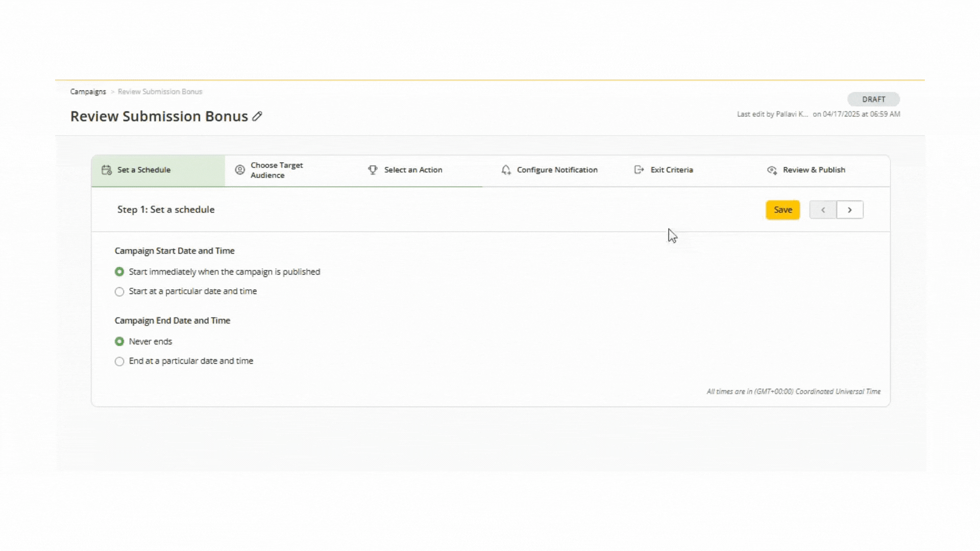Click the person icon for Target Audience
Image resolution: width=980 pixels, height=551 pixels.
tap(239, 170)
